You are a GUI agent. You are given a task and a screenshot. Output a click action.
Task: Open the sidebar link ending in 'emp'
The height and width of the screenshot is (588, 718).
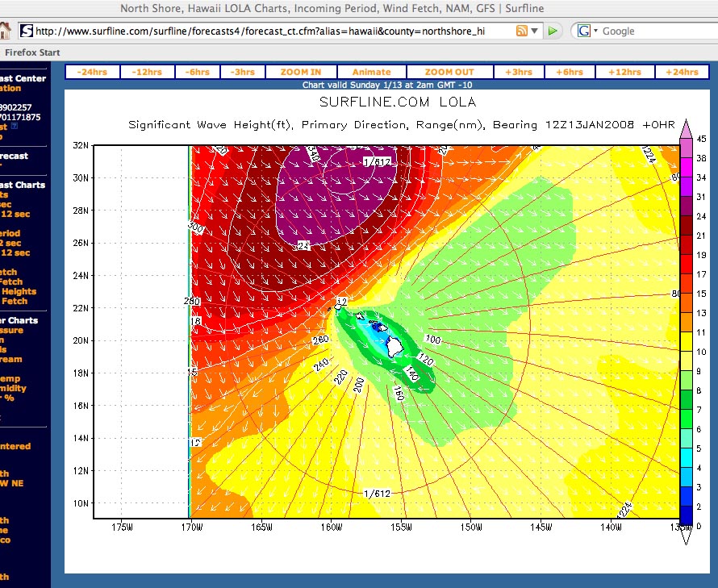click(10, 378)
